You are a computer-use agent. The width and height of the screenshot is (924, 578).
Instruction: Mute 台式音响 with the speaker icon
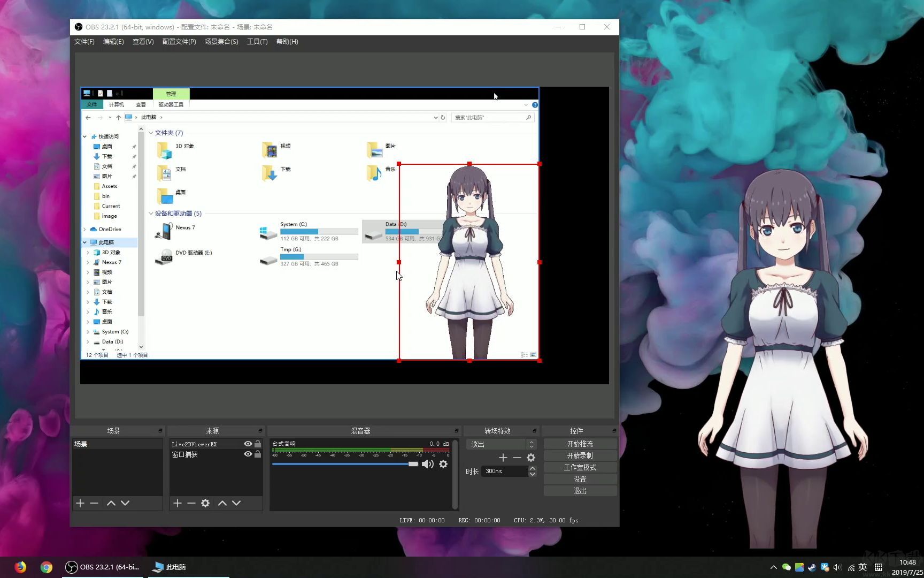point(427,464)
